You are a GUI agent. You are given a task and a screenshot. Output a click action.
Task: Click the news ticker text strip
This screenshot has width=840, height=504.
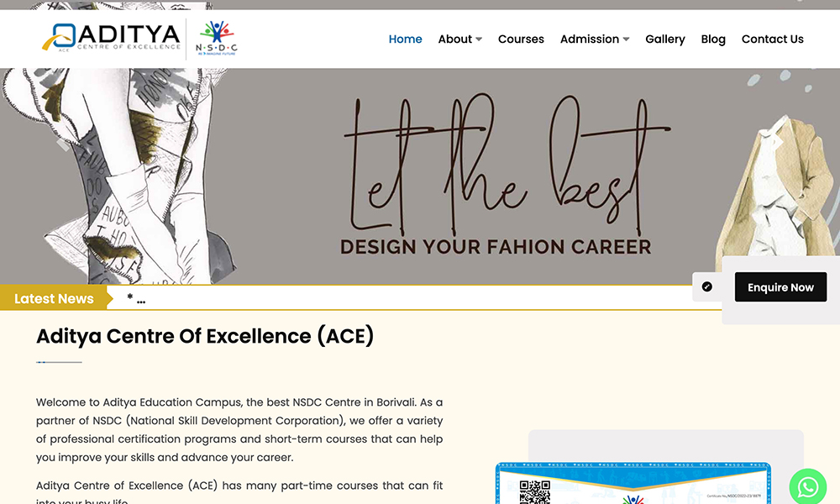412,298
